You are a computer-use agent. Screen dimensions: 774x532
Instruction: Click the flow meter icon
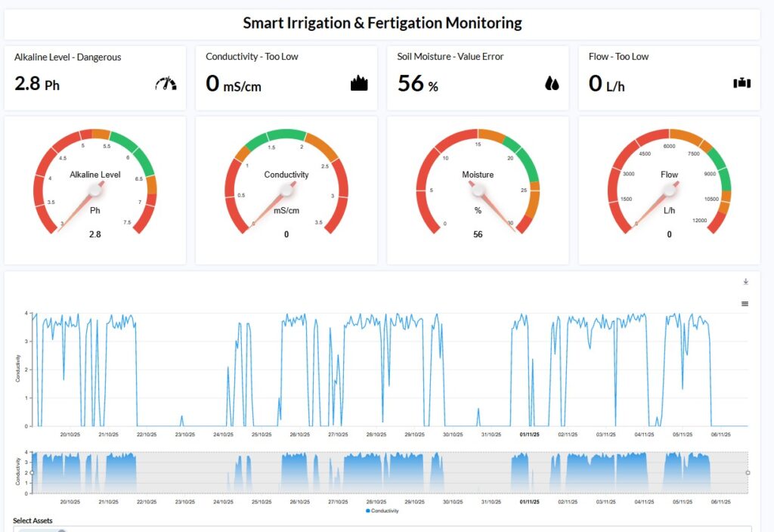pyautogui.click(x=741, y=84)
